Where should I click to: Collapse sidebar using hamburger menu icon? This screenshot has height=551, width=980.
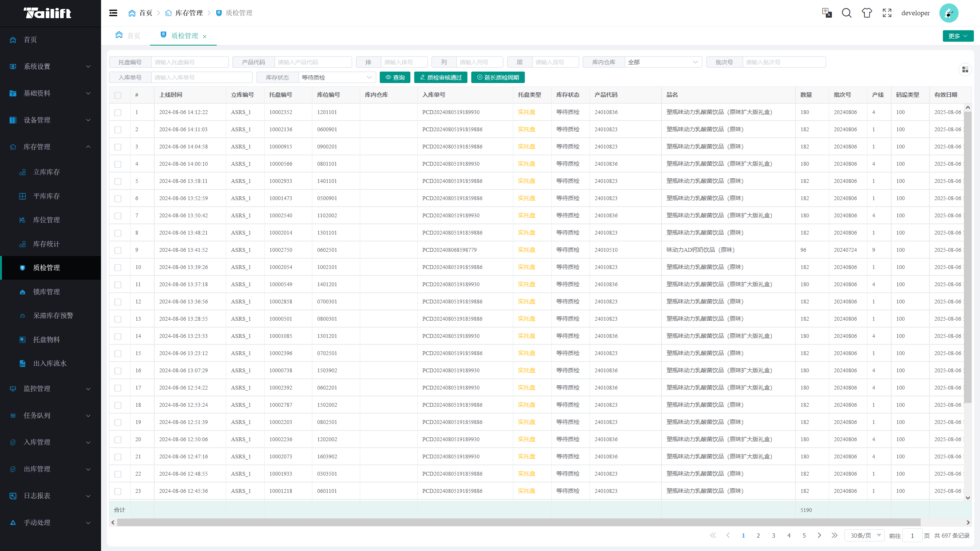[113, 13]
